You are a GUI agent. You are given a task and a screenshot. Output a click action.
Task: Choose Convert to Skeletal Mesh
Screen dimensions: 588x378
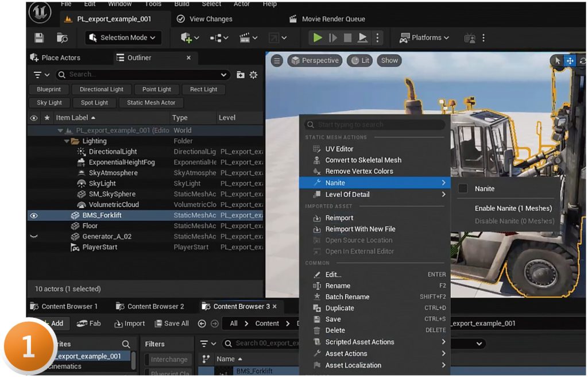(x=376, y=160)
